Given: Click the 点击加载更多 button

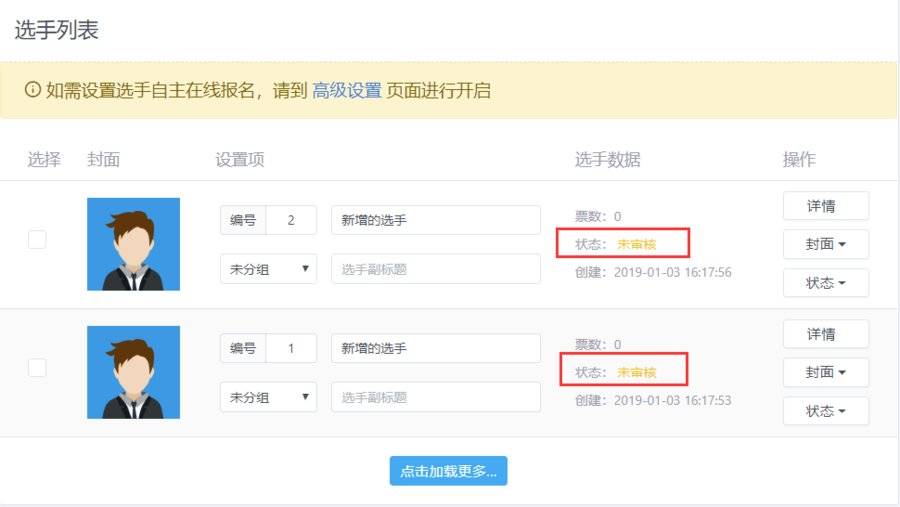Looking at the screenshot, I should coord(448,471).
